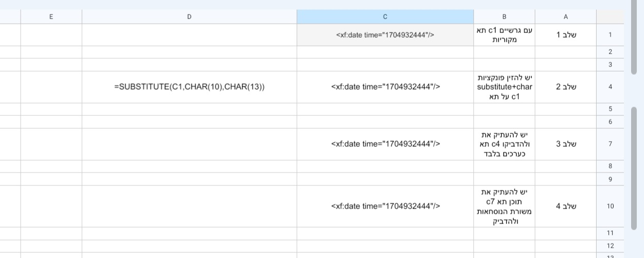Image resolution: width=644 pixels, height=258 pixels.
Task: Select column D header
Action: [189, 16]
